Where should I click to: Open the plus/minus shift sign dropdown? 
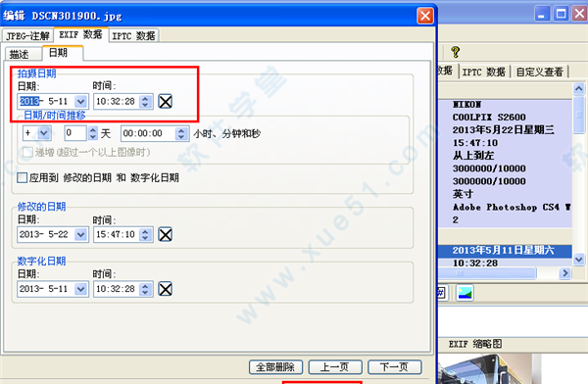pos(44,133)
